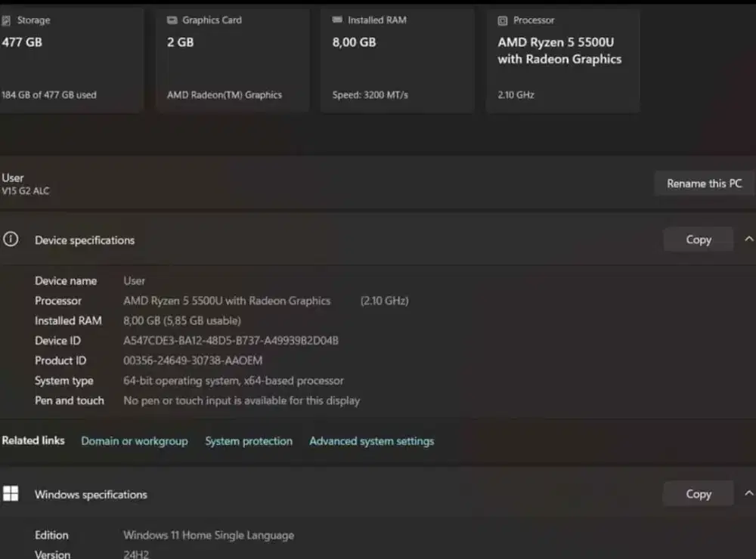Click the Windows 11 Home Single Language edition text
Screen dimensions: 756x559
click(x=209, y=535)
